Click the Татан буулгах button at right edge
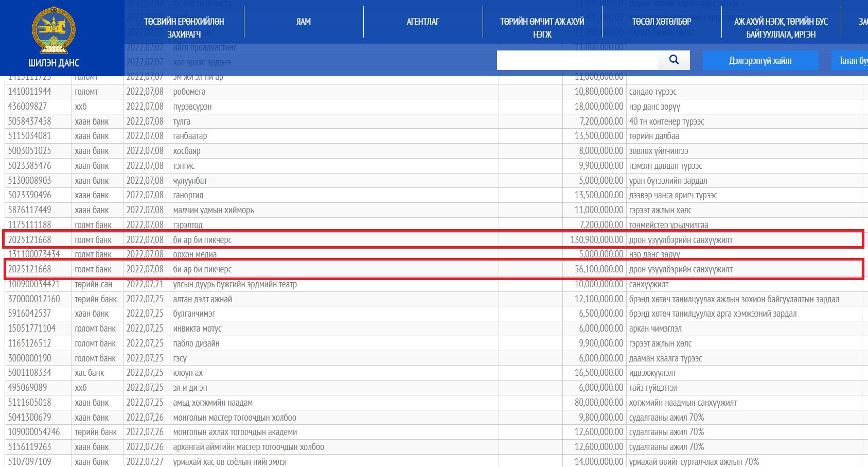Image resolution: width=868 pixels, height=467 pixels. (x=849, y=60)
